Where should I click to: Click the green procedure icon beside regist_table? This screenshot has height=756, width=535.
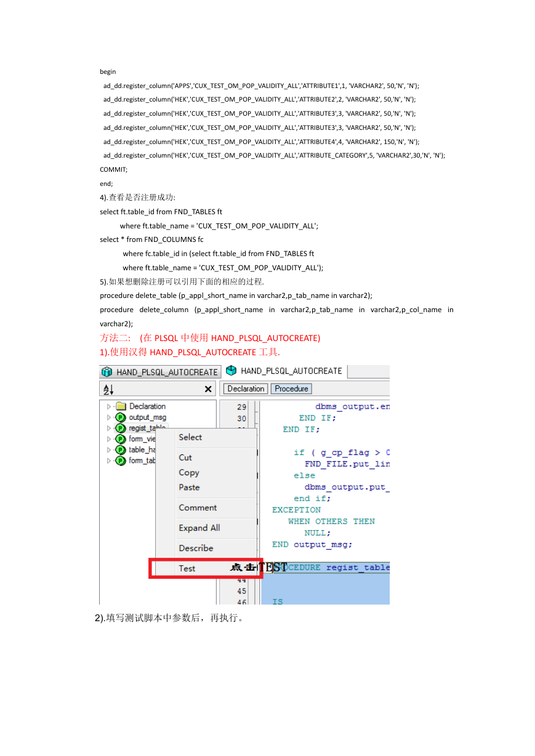[x=121, y=428]
